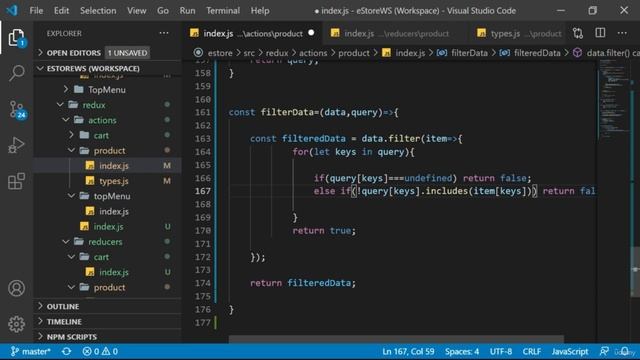
Task: Open Edit menu
Action: coord(61,11)
